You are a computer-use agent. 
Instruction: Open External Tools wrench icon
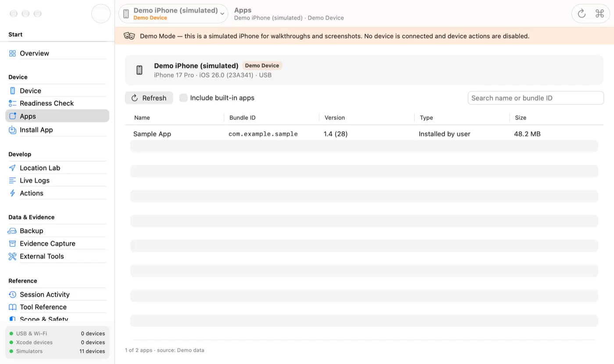point(12,257)
